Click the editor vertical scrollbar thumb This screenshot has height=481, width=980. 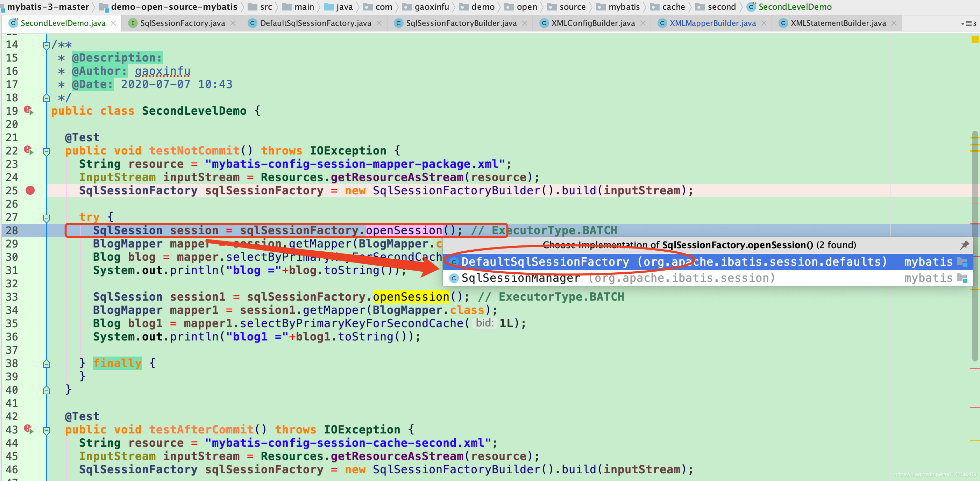974,246
